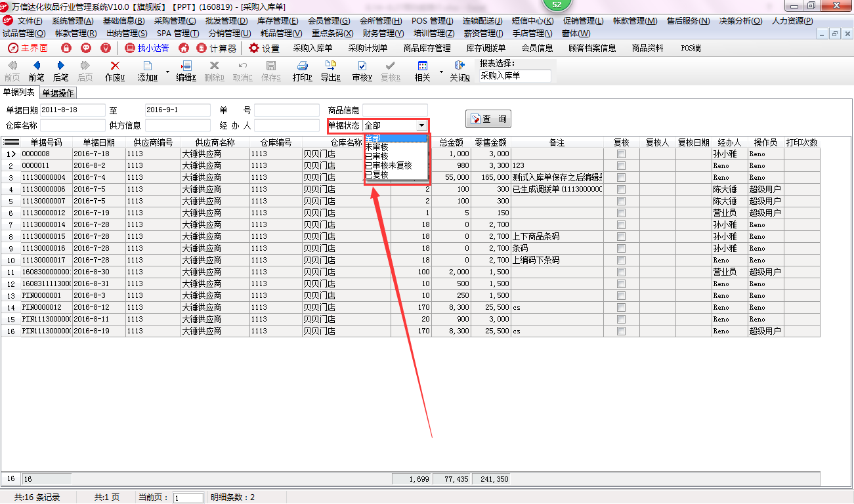This screenshot has height=504, width=854.
Task: Tick 复核 checkbox for order 11130000017
Action: click(621, 260)
